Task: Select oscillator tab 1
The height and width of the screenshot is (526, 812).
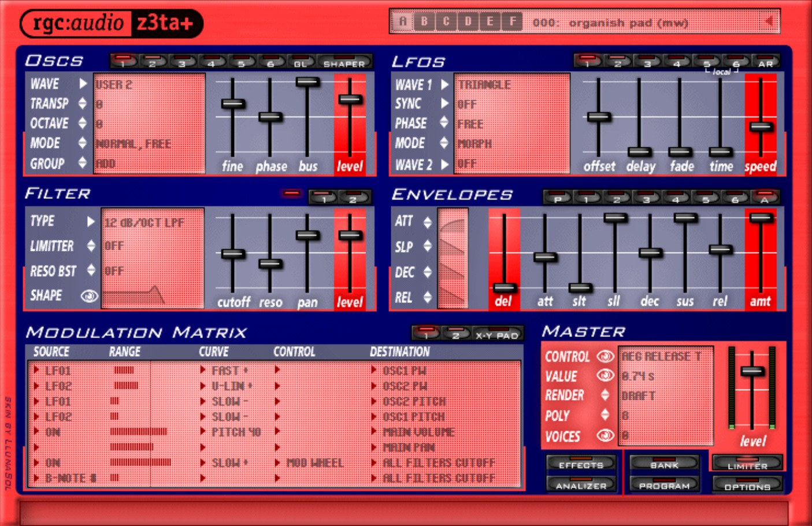Action: point(123,61)
